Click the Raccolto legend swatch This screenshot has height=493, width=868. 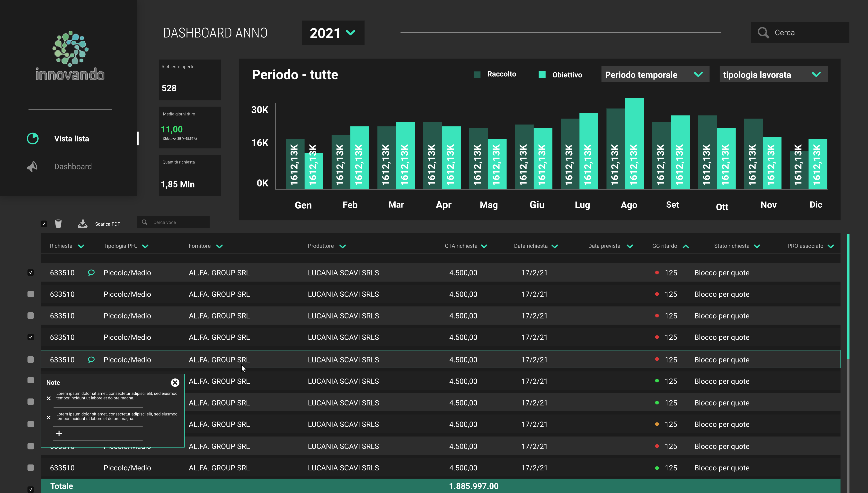point(477,74)
